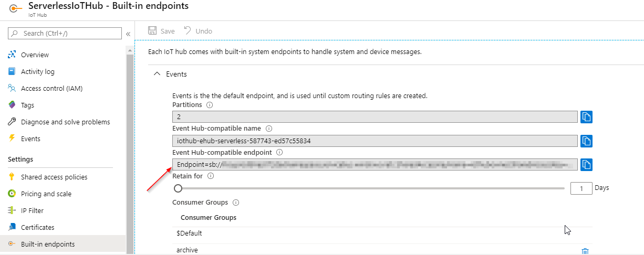Click the Tags icon in sidebar
Screen dimensions: 644x255
click(x=12, y=105)
